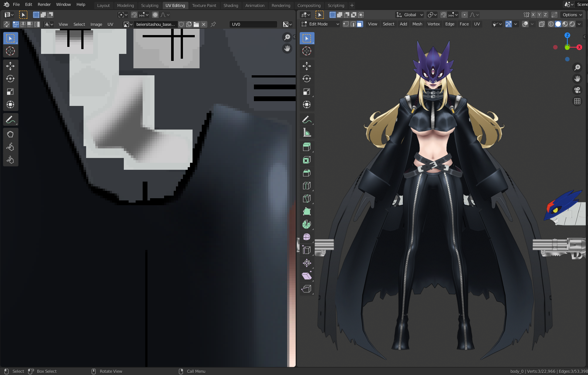The image size is (588, 375).
Task: Click the red X axis on navigation gizmo
Action: tap(579, 47)
